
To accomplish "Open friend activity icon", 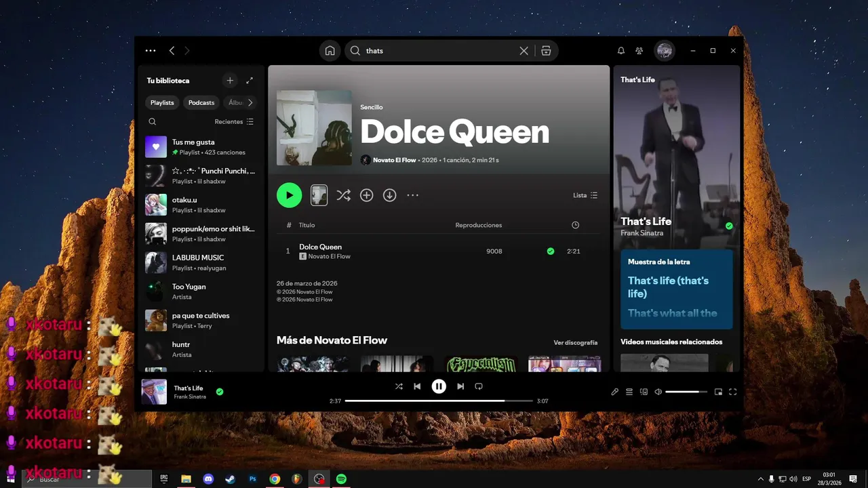I will 639,51.
